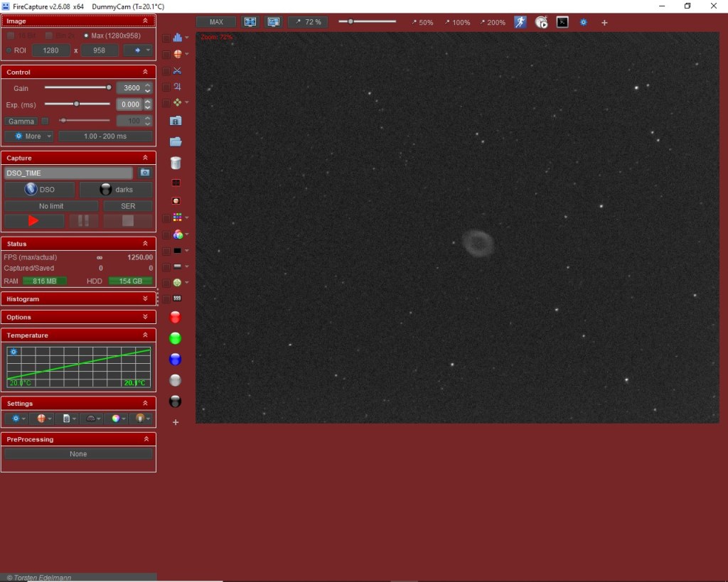Collapse the Temperature panel header
728x582 pixels.
(x=145, y=335)
